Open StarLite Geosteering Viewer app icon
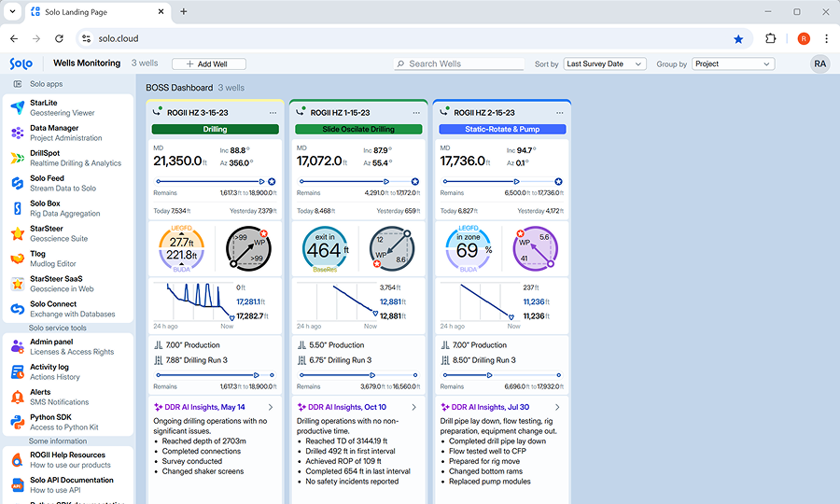840x504 pixels. 18,107
